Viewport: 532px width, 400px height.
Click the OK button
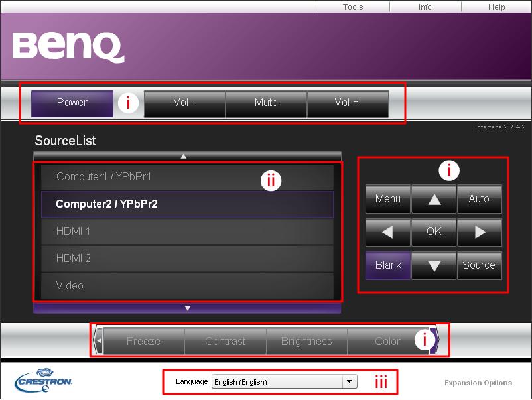[434, 232]
